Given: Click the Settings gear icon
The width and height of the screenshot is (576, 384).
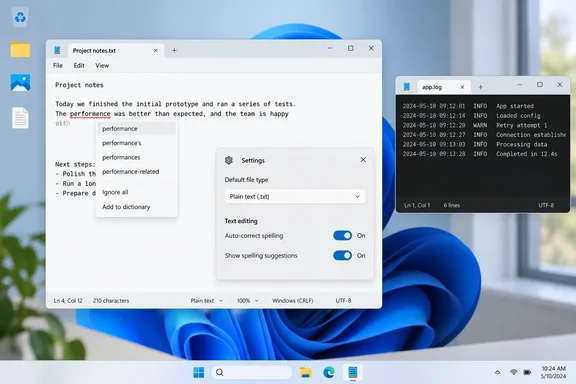Looking at the screenshot, I should [x=229, y=160].
